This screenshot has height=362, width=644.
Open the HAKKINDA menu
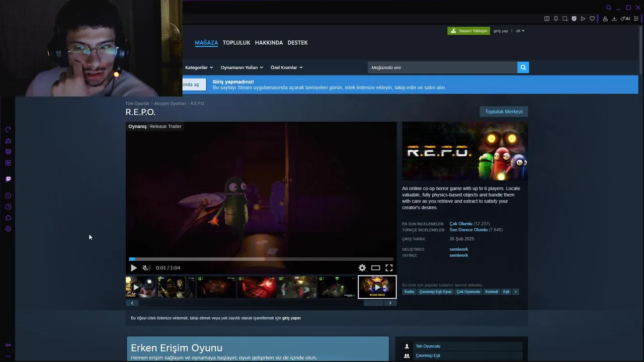pos(269,43)
